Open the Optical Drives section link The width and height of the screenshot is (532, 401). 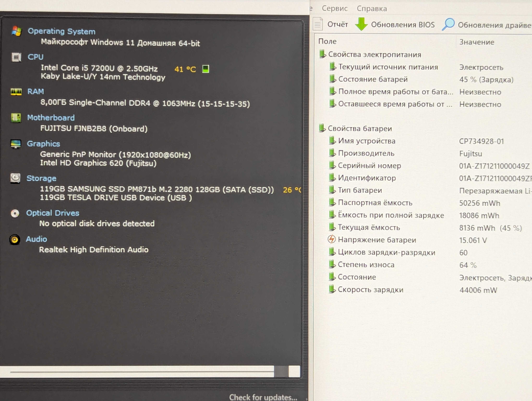click(x=53, y=213)
